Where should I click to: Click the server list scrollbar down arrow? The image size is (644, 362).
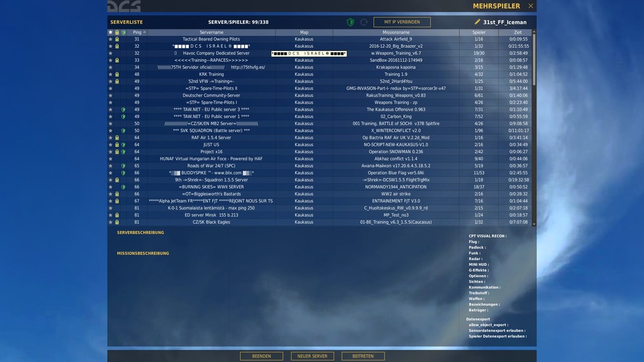click(x=534, y=224)
